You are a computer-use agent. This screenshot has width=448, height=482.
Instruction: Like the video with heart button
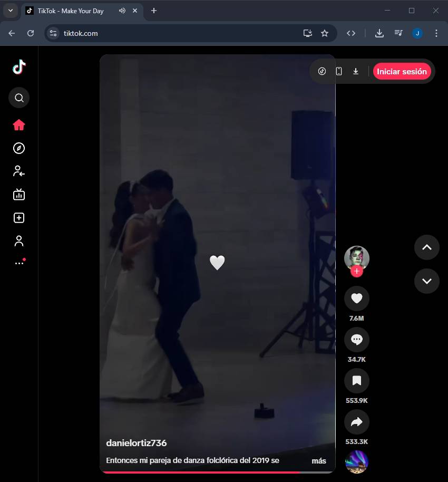356,298
